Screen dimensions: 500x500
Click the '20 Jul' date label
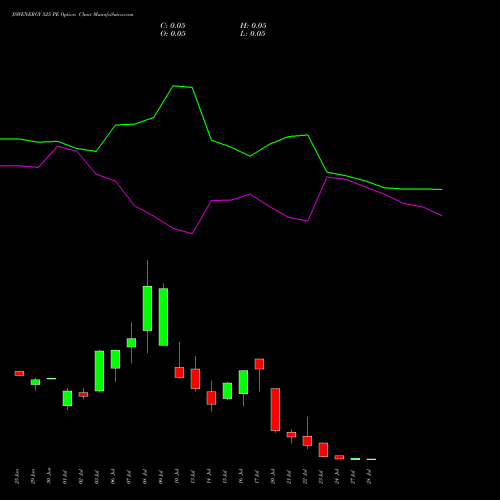(x=273, y=477)
